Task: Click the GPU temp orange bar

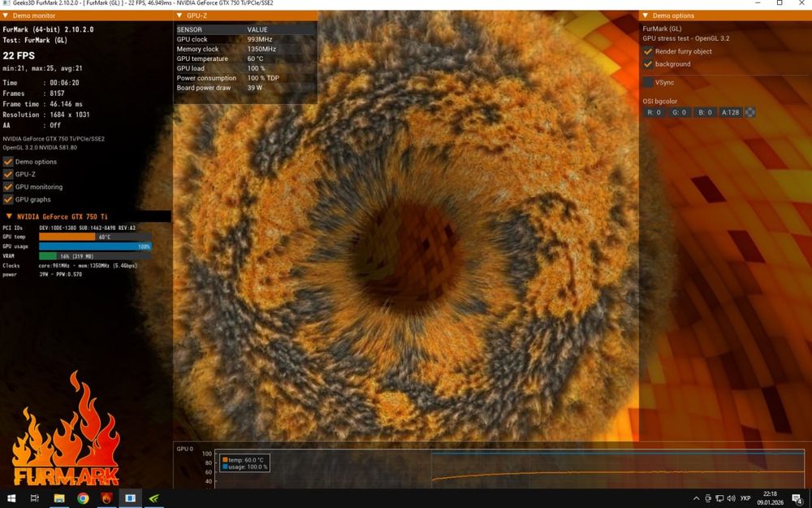Action: (67, 237)
